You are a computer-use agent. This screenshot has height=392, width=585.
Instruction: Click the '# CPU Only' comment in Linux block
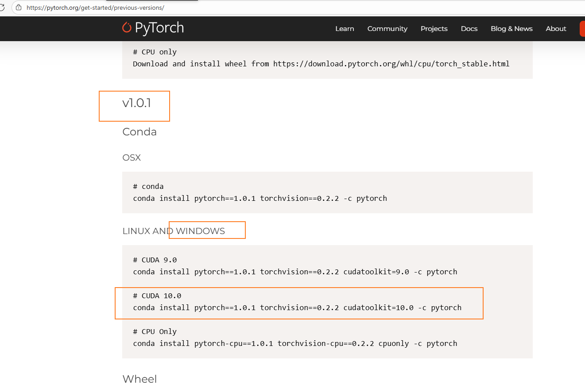155,331
